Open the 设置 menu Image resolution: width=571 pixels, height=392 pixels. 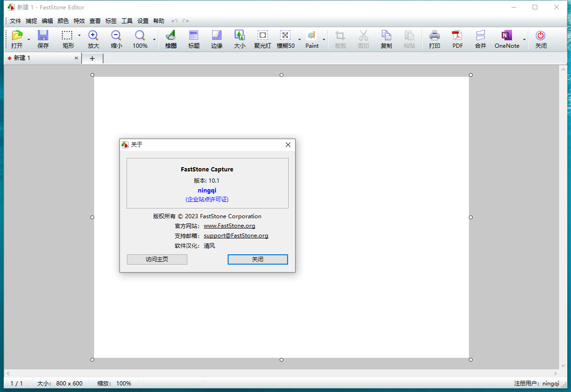[143, 21]
